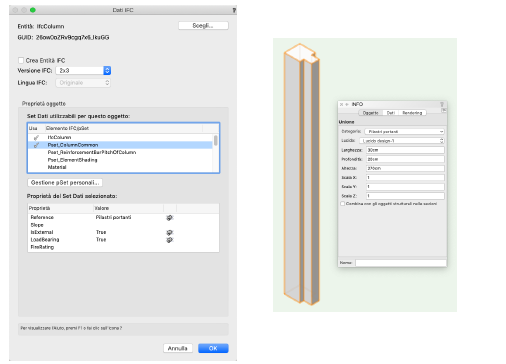Click the Valore column header
506x364 pixels.
coord(128,208)
